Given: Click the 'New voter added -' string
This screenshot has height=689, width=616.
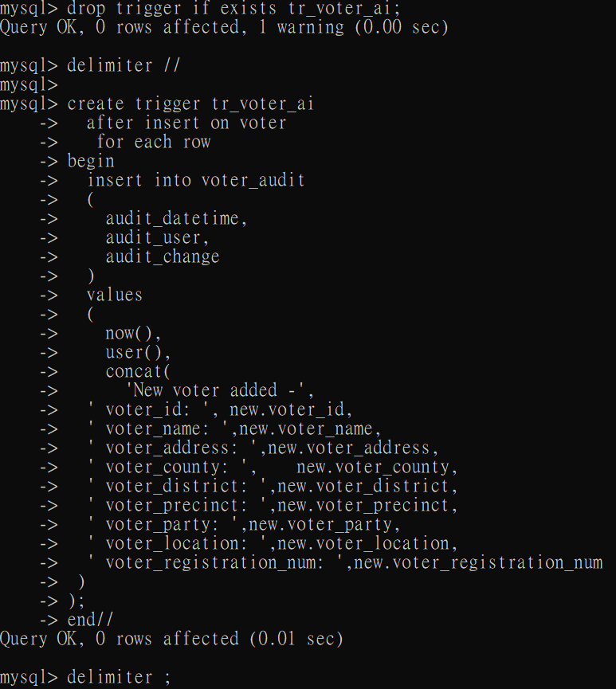Looking at the screenshot, I should click(215, 390).
